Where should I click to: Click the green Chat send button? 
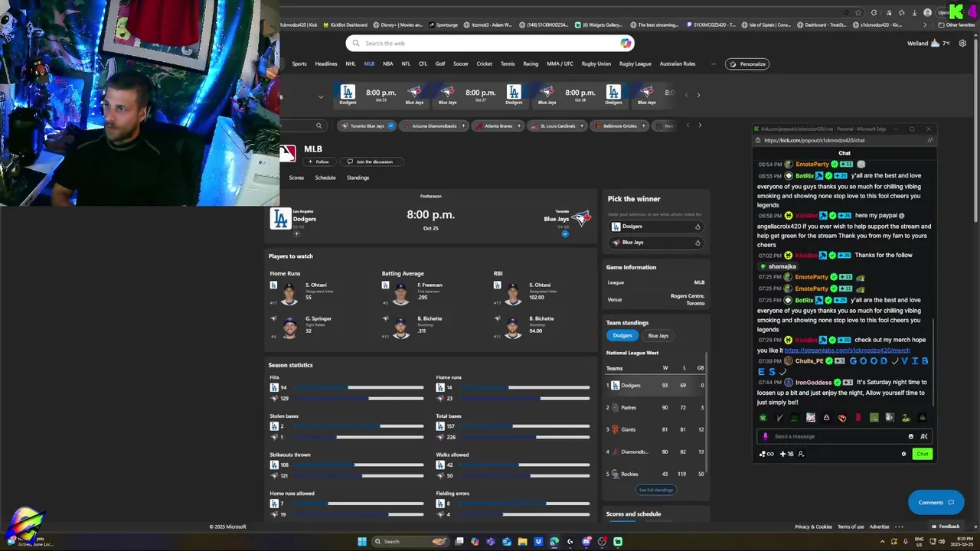(x=923, y=454)
